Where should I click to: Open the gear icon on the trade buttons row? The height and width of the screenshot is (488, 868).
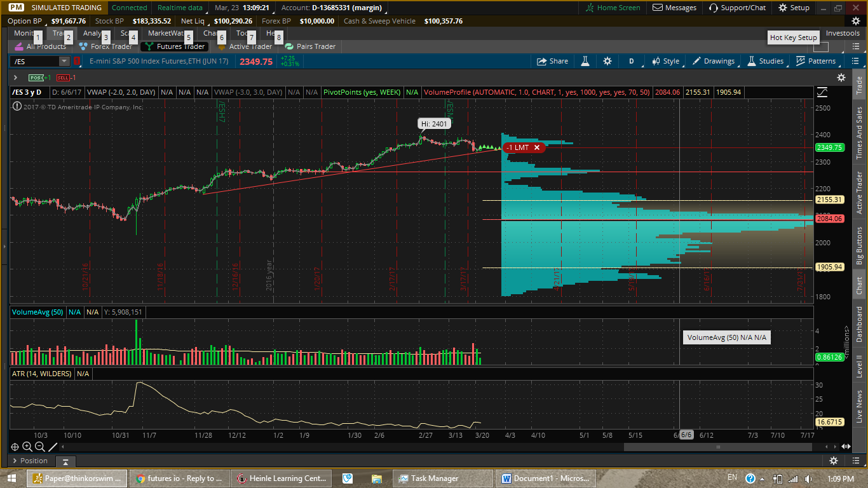[x=841, y=78]
